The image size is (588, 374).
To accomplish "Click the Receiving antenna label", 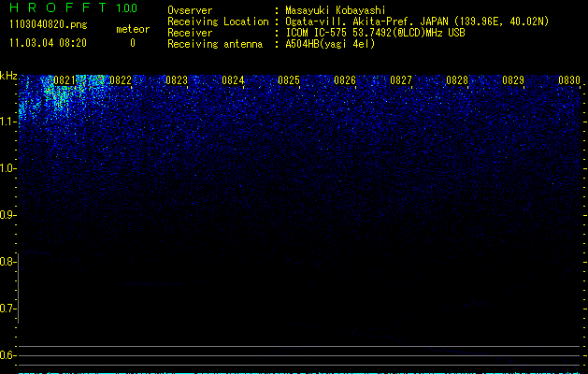I will pos(215,44).
